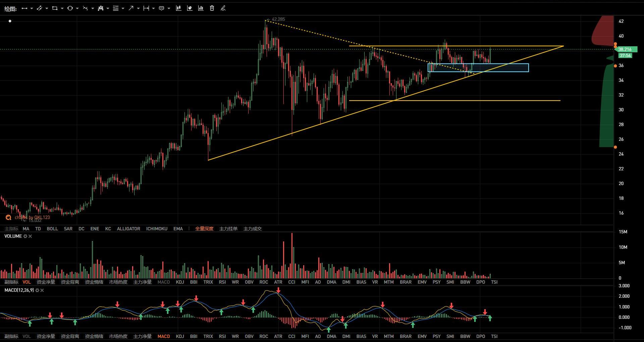Click the 38.216 current price label
This screenshot has width=644, height=342.
[x=625, y=49]
